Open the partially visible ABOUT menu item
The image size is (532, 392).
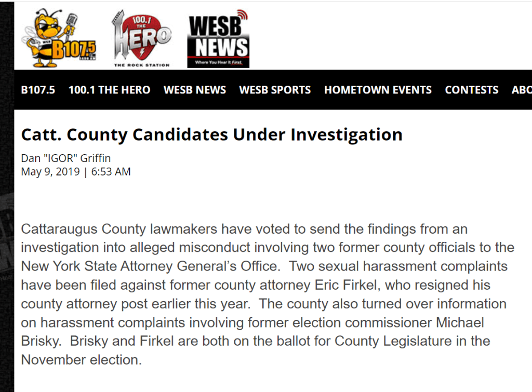(x=522, y=90)
